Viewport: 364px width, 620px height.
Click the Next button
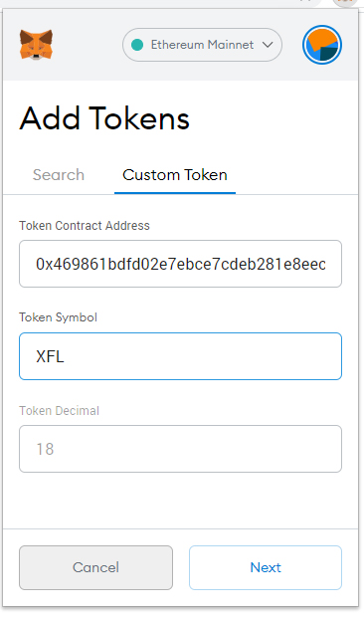coord(266,567)
